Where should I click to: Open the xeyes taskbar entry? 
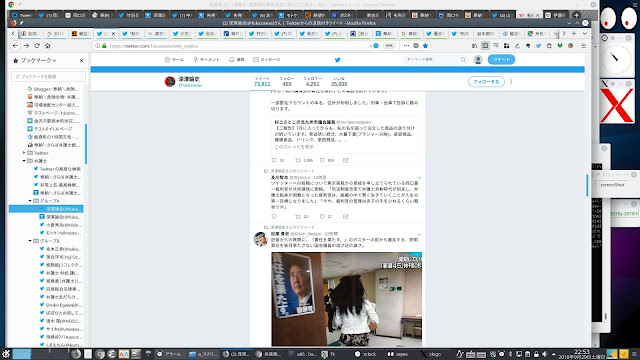pos(398,354)
